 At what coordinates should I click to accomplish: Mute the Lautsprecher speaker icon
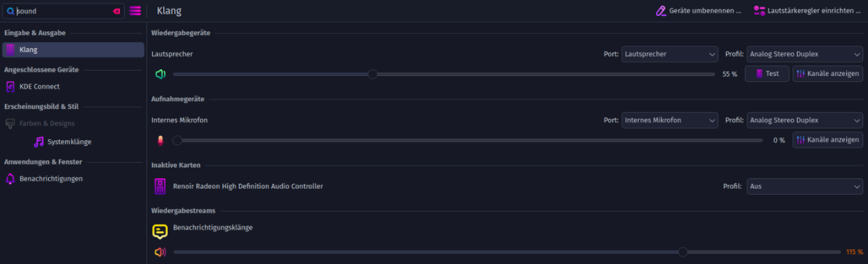click(160, 74)
